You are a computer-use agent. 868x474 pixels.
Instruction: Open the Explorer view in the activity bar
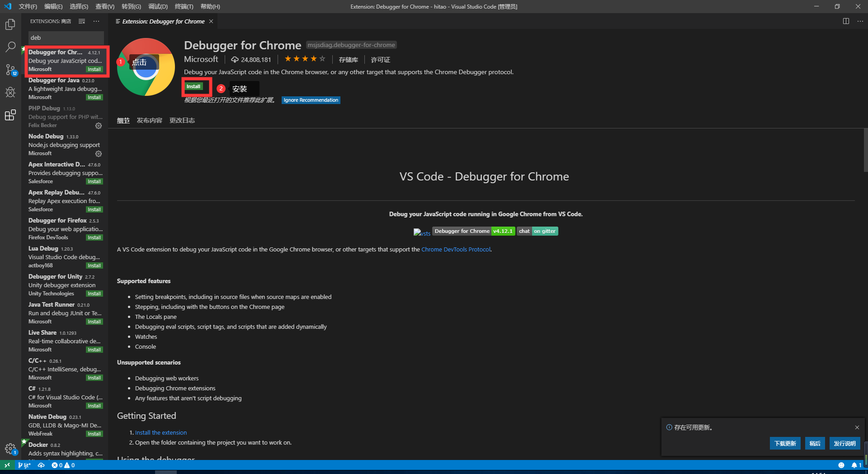[x=10, y=24]
